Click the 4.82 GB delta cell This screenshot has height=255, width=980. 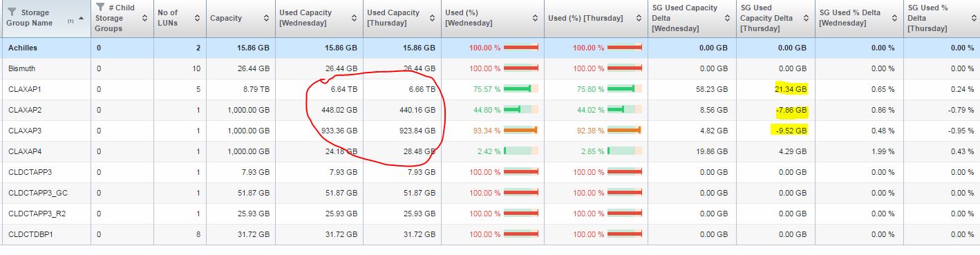713,131
